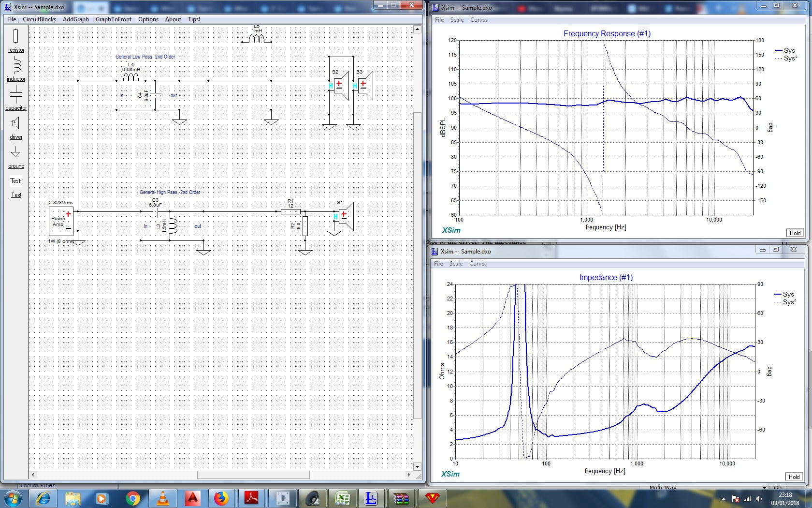Choose the boxed Text tool

click(x=16, y=181)
